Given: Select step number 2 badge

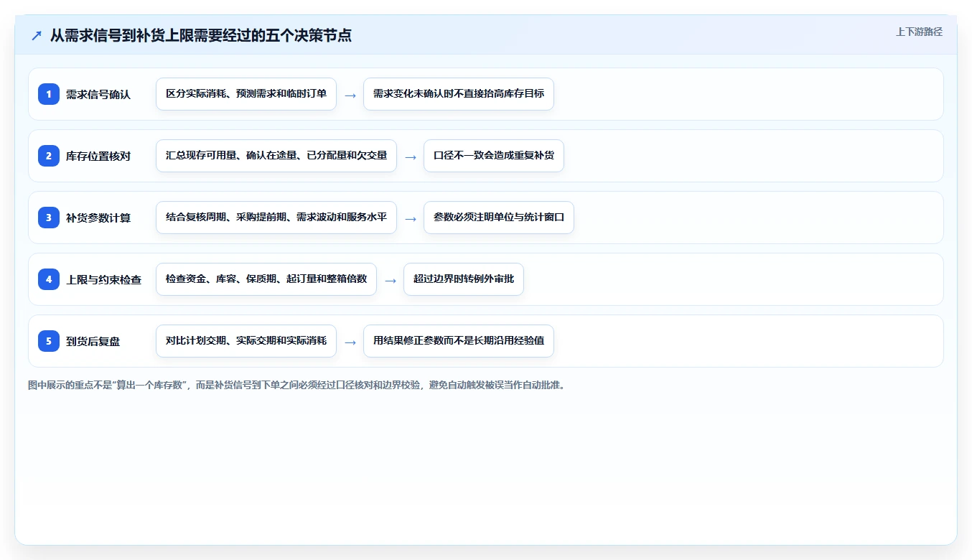Looking at the screenshot, I should [49, 156].
